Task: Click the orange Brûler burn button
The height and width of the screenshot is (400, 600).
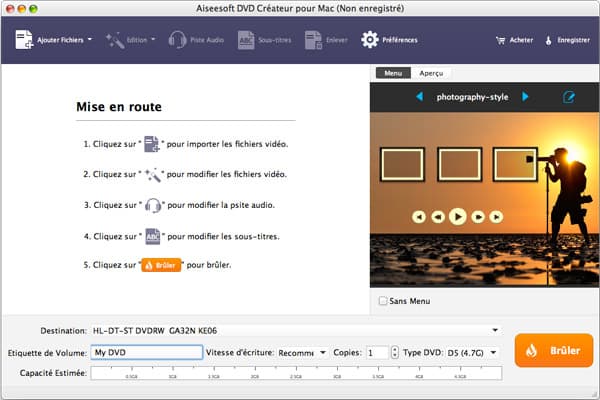Action: pos(554,351)
